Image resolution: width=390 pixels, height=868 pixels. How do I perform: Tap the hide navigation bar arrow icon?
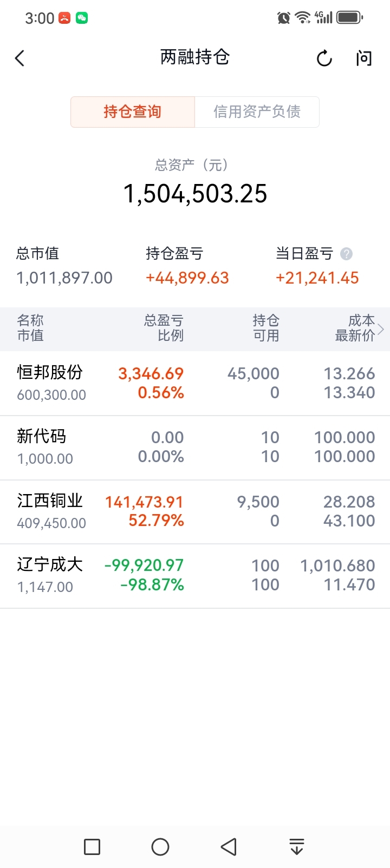click(x=296, y=846)
